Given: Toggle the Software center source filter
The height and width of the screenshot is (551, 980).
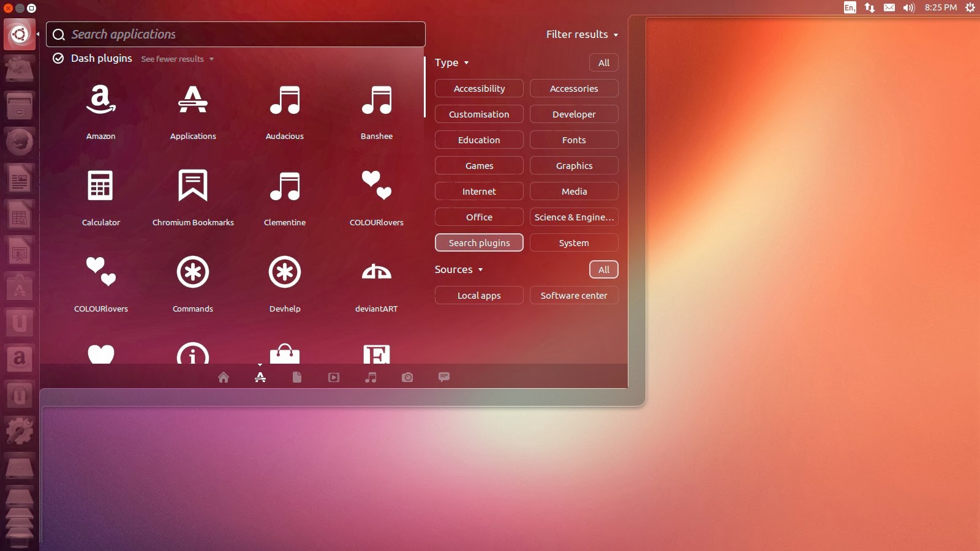Looking at the screenshot, I should (x=574, y=295).
